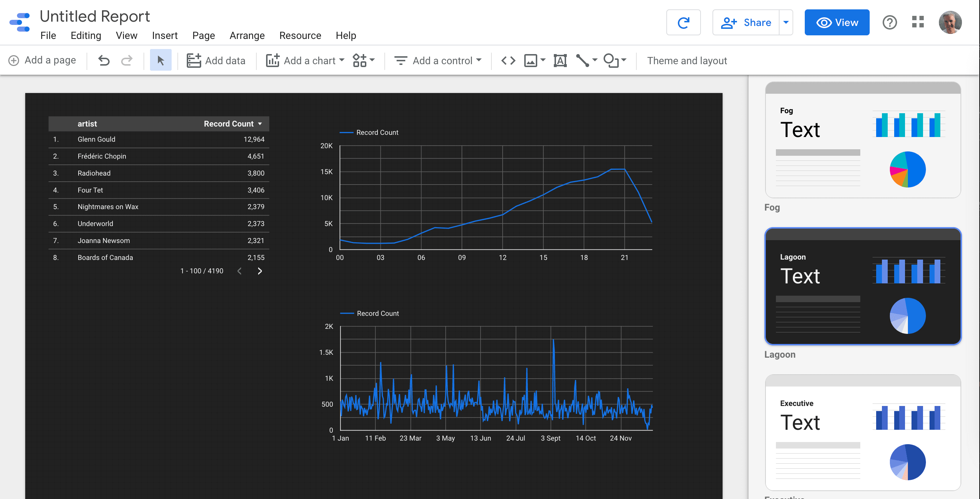The image size is (980, 499).
Task: Toggle Record Count column sort arrow
Action: point(260,124)
